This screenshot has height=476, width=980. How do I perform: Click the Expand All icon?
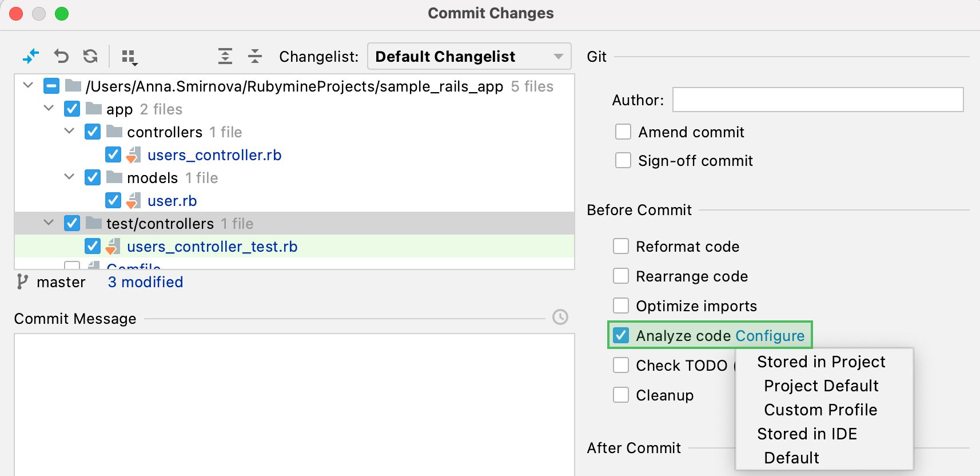(x=225, y=56)
